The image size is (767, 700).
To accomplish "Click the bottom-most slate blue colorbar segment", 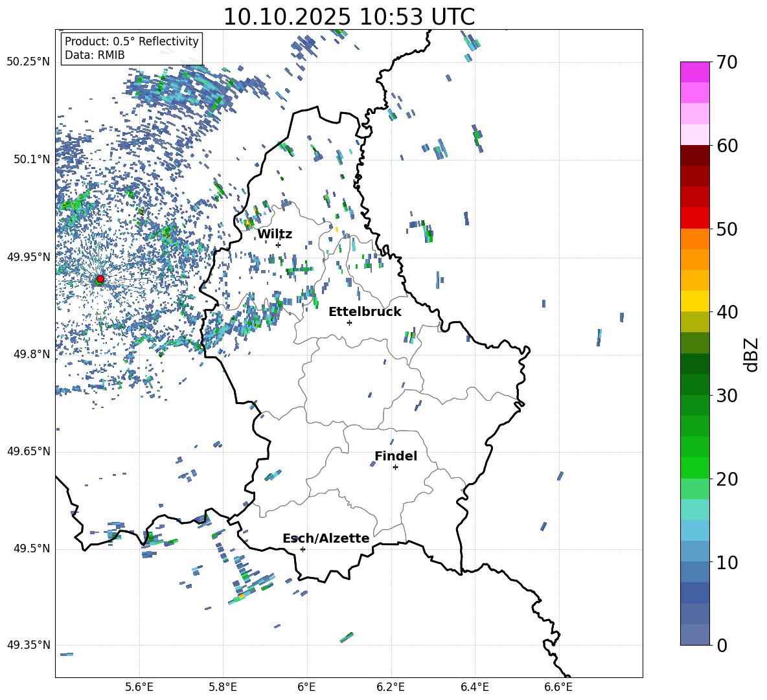I will pyautogui.click(x=695, y=635).
